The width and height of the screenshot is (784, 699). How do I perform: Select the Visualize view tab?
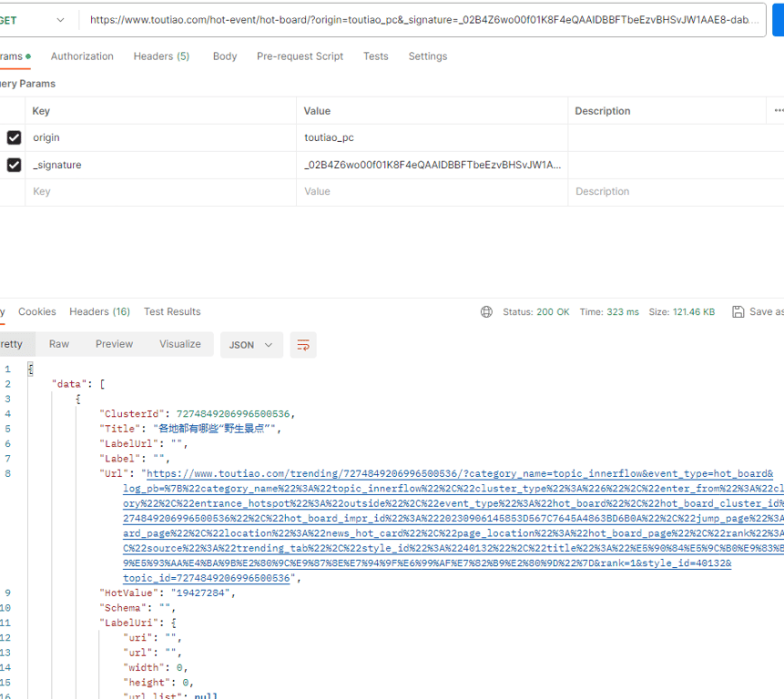180,344
